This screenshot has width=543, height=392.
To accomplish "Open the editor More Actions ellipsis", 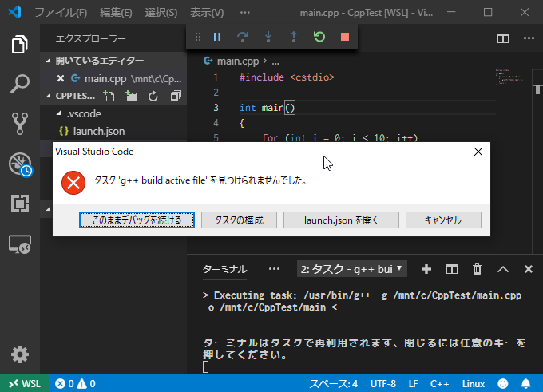I will click(x=529, y=38).
